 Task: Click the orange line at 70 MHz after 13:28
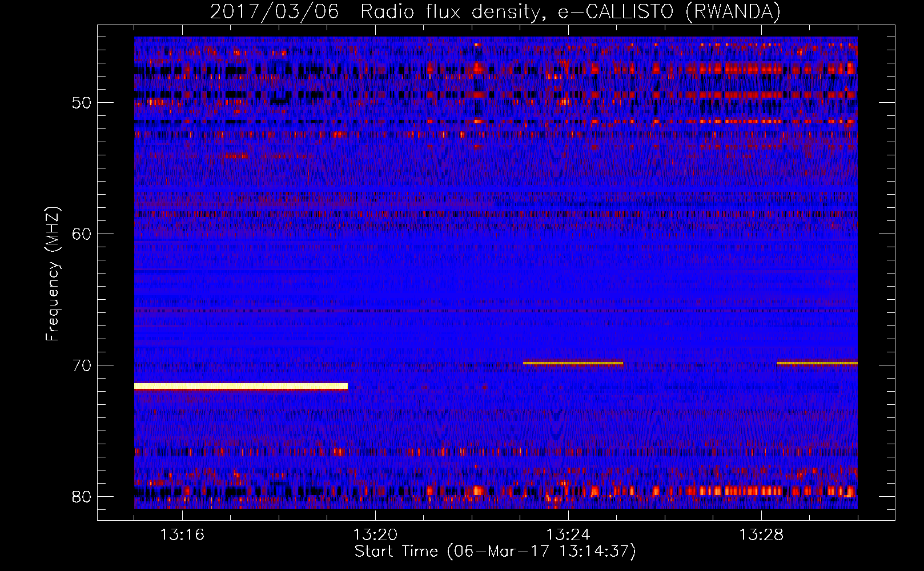pos(817,363)
